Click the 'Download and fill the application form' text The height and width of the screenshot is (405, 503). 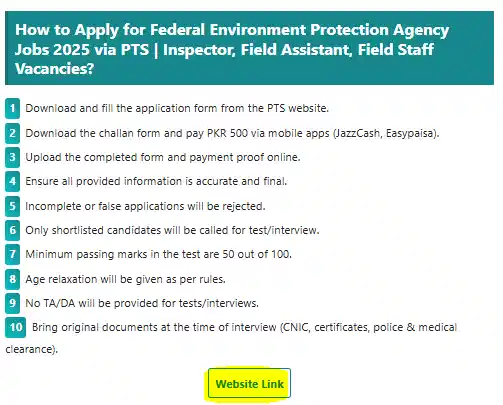[x=177, y=108]
